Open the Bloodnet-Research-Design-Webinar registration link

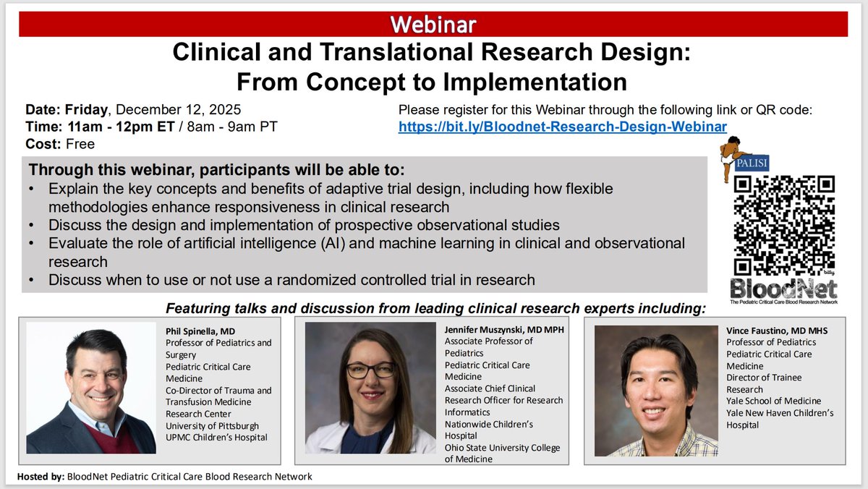563,126
